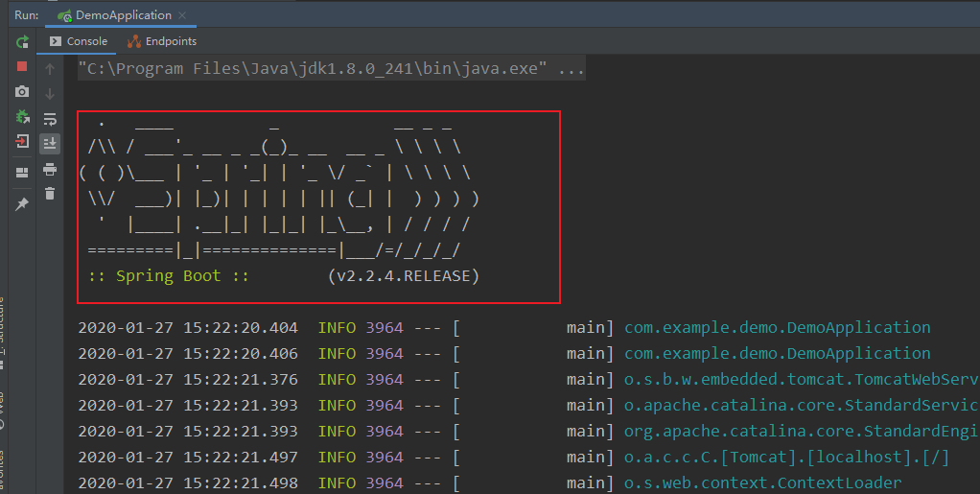The image size is (980, 494).
Task: Attach debugger using the green bug icon
Action: 22,116
